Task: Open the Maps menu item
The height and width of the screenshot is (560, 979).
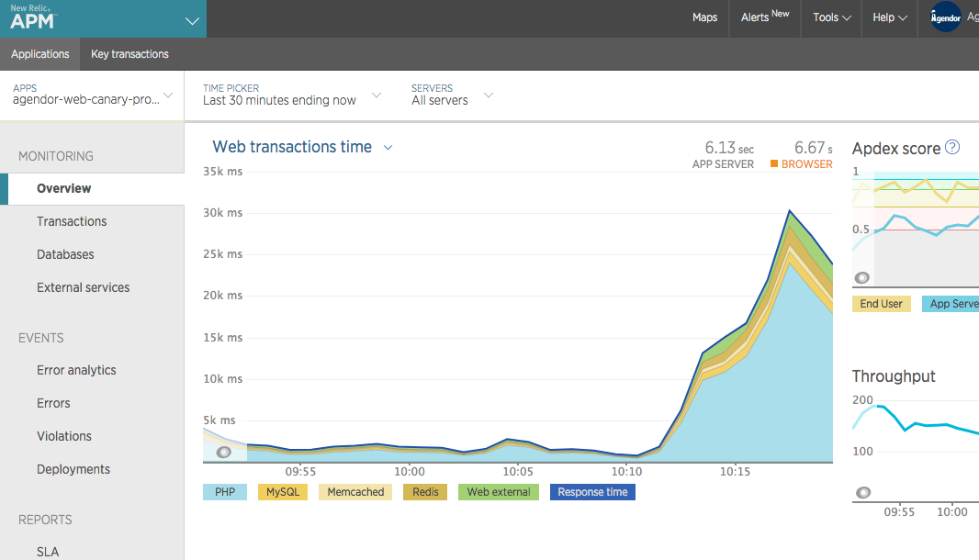Action: point(705,17)
